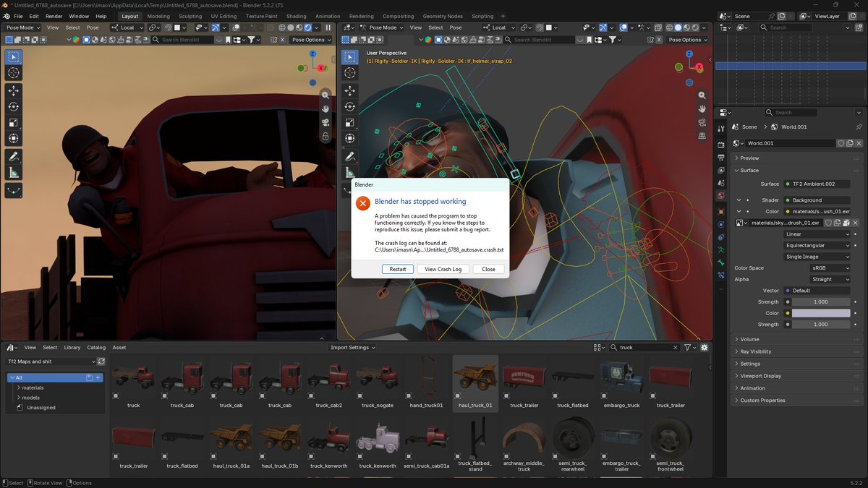Expand the materials catalog tree item

point(18,388)
